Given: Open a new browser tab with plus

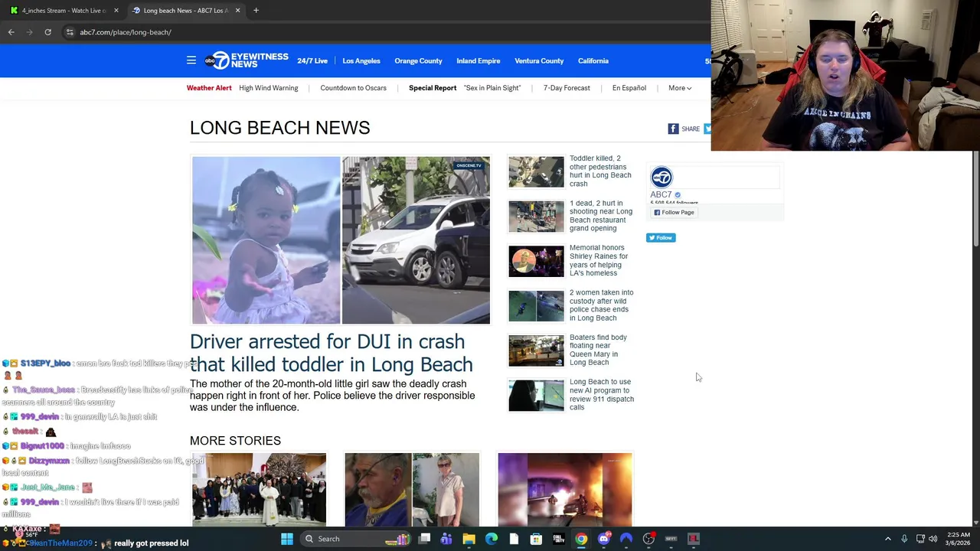Looking at the screenshot, I should tap(256, 11).
